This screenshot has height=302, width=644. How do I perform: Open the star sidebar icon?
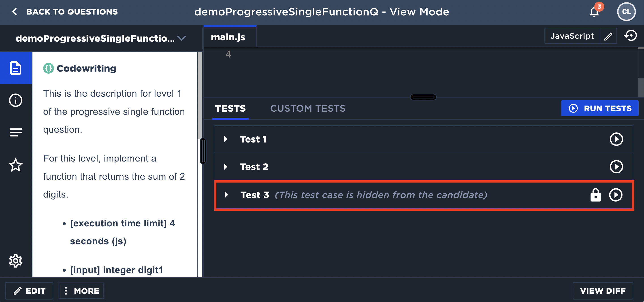click(x=16, y=165)
